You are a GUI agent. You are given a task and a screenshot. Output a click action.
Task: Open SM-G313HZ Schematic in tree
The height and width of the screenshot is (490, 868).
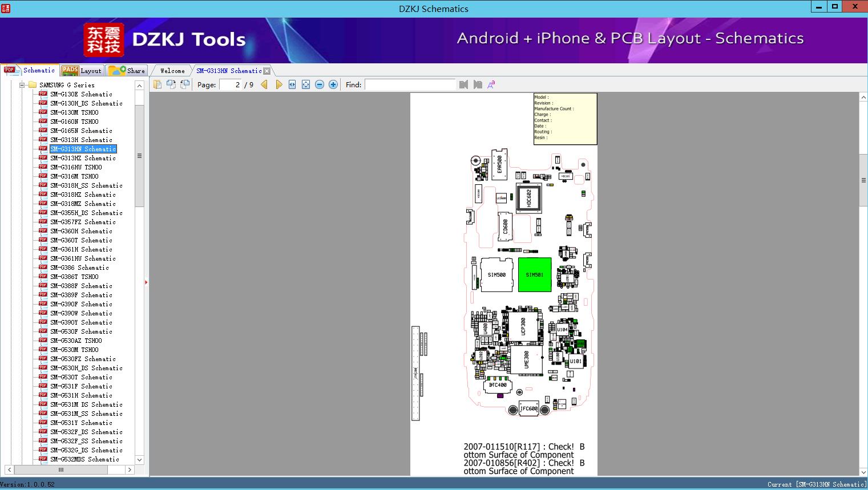point(83,158)
